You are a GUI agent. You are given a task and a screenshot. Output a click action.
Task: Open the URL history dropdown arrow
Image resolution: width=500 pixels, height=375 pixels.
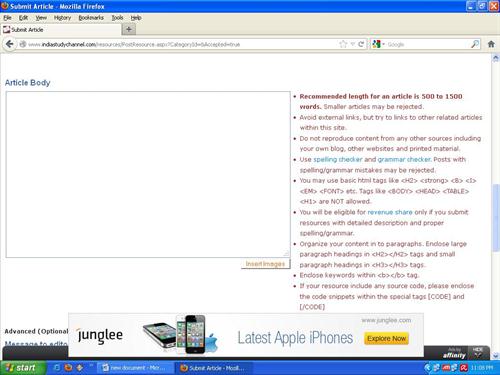click(x=353, y=44)
